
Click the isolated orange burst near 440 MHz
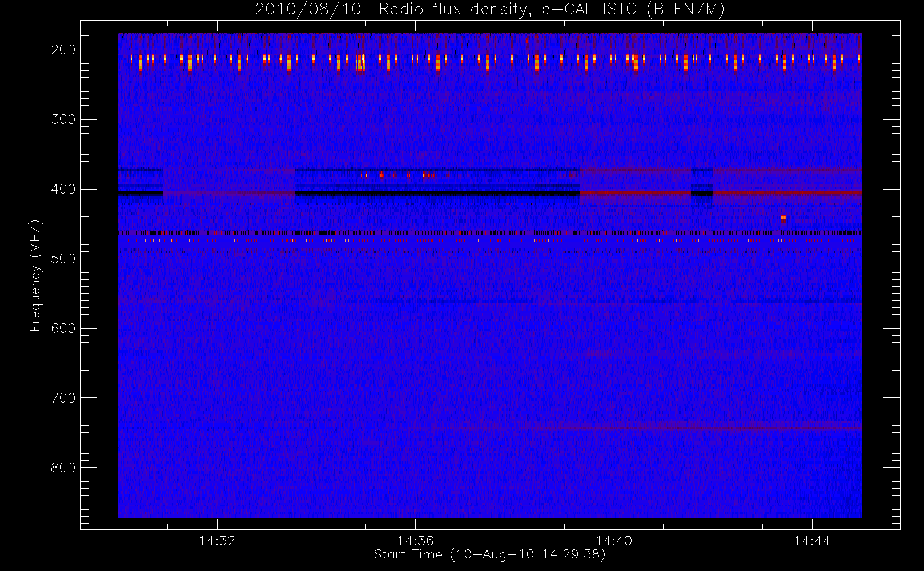point(783,218)
